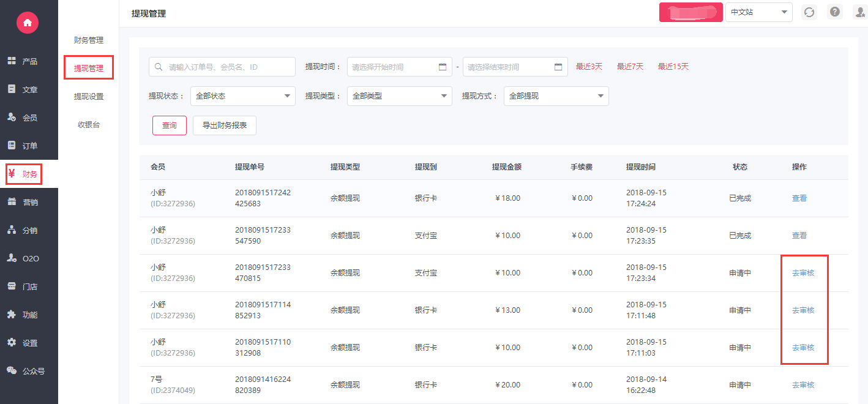Open calendar icon for end time
The height and width of the screenshot is (404, 868).
[x=558, y=67]
